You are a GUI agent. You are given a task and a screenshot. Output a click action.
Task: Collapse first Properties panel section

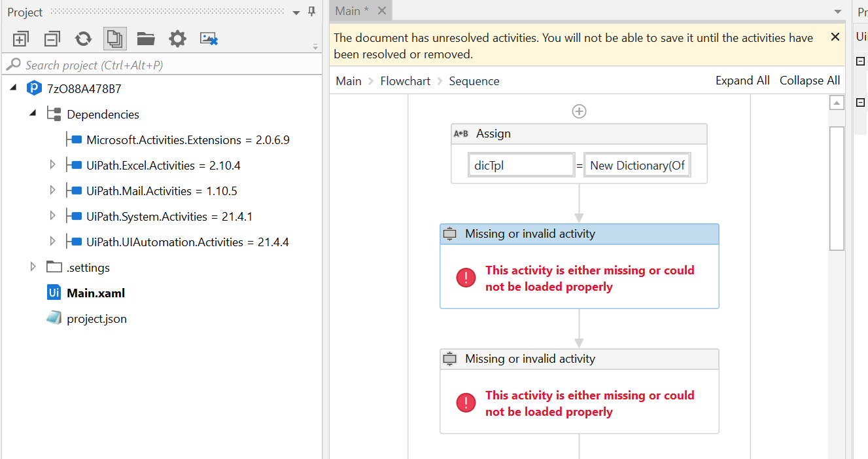861,61
